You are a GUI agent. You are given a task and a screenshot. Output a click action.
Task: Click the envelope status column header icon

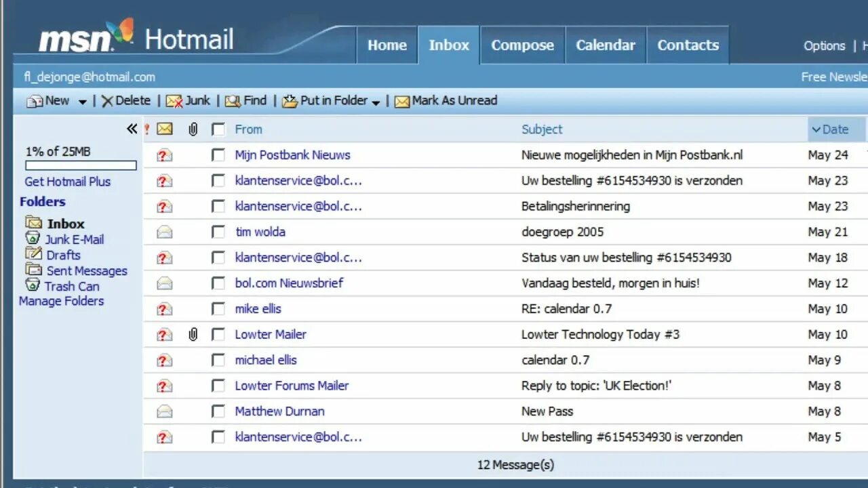165,129
